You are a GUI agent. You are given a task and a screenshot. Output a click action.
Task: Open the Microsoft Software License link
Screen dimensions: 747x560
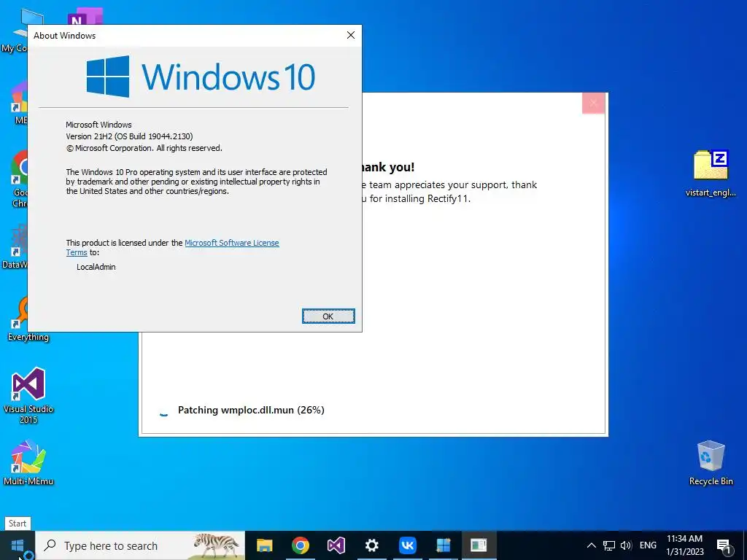tap(231, 243)
